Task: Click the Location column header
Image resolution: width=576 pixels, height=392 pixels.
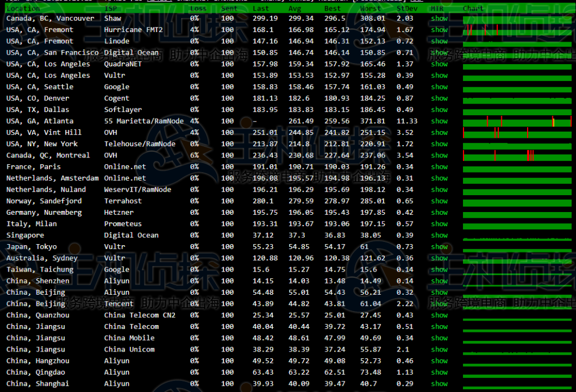Action: [x=23, y=8]
